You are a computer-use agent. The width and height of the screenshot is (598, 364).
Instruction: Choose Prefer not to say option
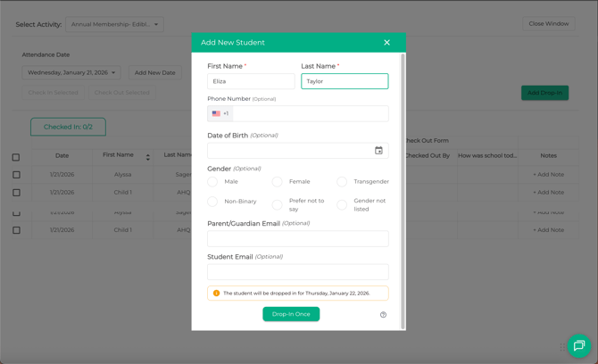coord(278,205)
